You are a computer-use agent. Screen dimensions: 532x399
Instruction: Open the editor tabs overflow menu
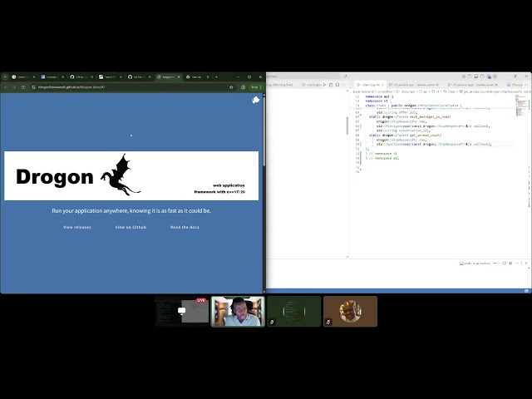(x=526, y=85)
